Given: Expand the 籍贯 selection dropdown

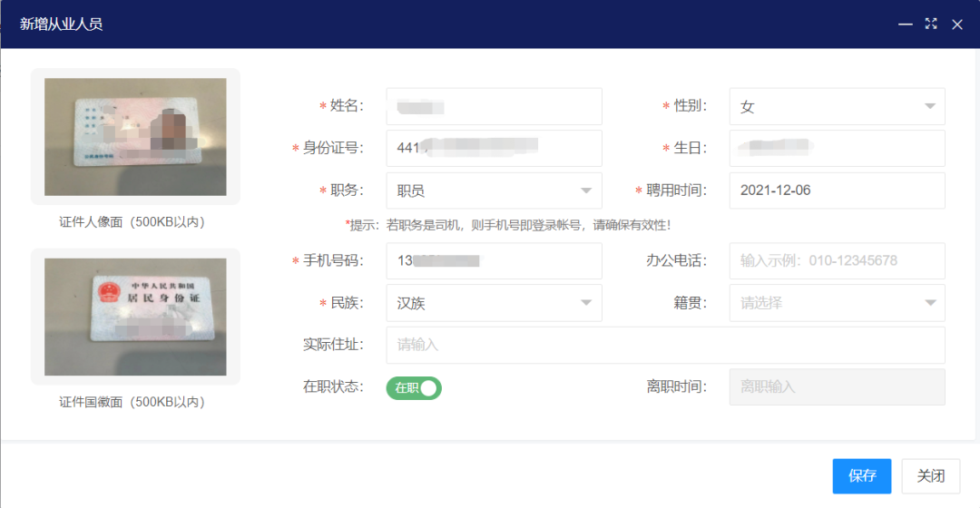Looking at the screenshot, I should click(x=837, y=303).
